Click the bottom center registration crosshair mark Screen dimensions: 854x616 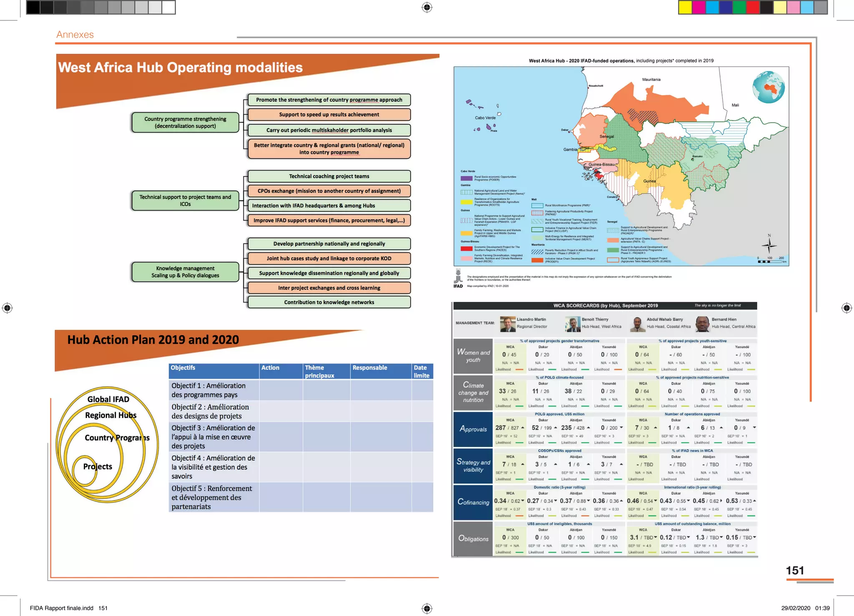(x=427, y=608)
